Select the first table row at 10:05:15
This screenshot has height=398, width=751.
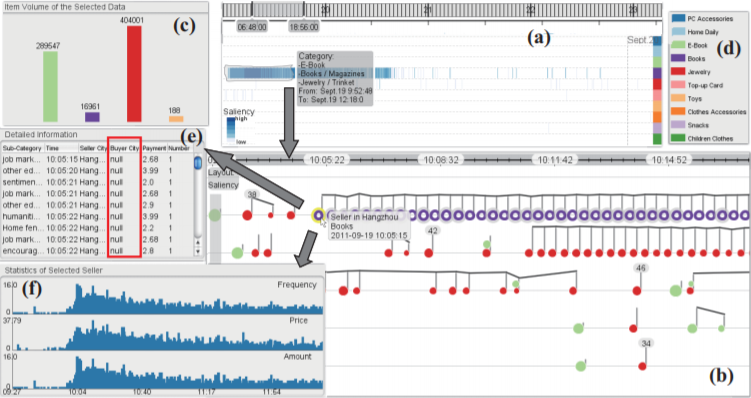click(96, 159)
